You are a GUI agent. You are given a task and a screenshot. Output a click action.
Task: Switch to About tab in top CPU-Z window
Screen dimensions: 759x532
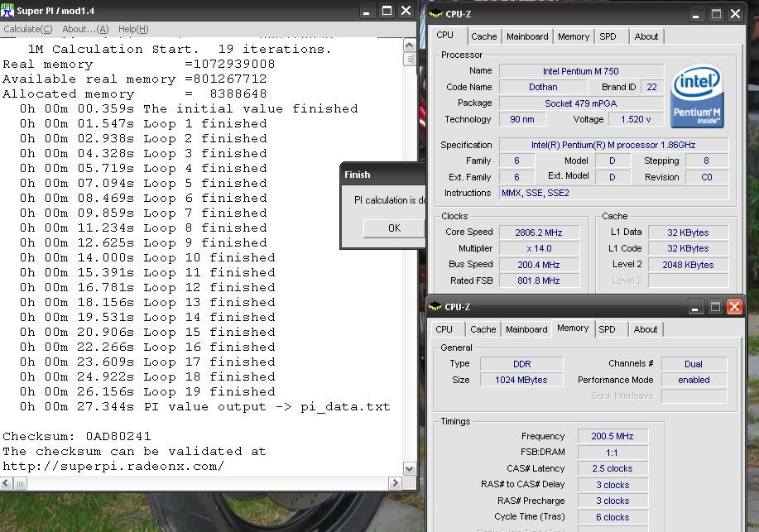pos(646,36)
